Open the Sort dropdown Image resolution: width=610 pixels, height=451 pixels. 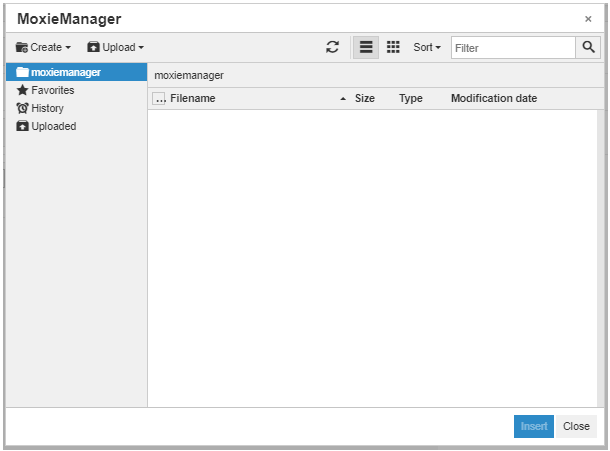(x=427, y=47)
